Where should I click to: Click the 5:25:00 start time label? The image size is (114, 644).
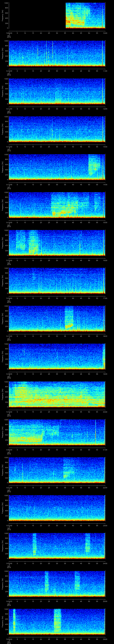9,639
